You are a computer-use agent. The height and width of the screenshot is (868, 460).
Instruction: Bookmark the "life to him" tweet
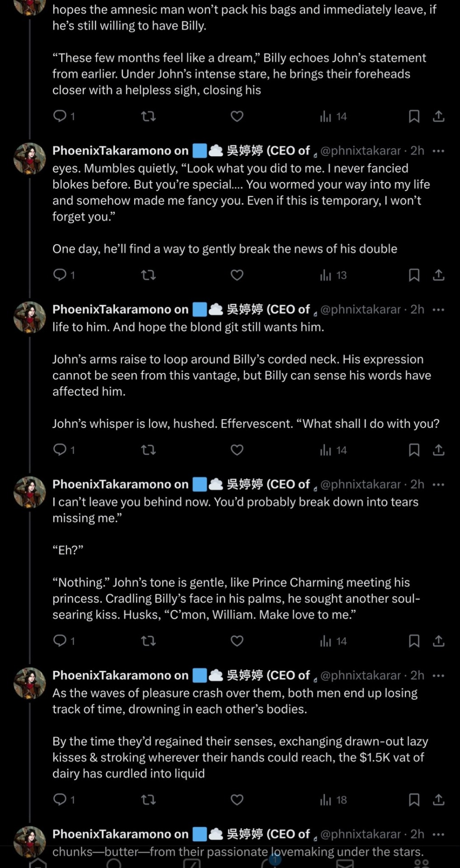pos(414,450)
